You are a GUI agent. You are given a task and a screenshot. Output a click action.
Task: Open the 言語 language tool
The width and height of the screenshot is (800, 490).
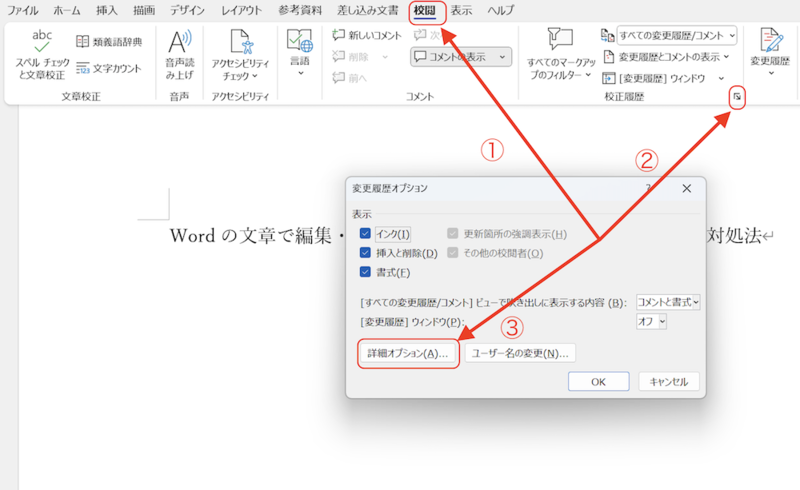point(300,53)
